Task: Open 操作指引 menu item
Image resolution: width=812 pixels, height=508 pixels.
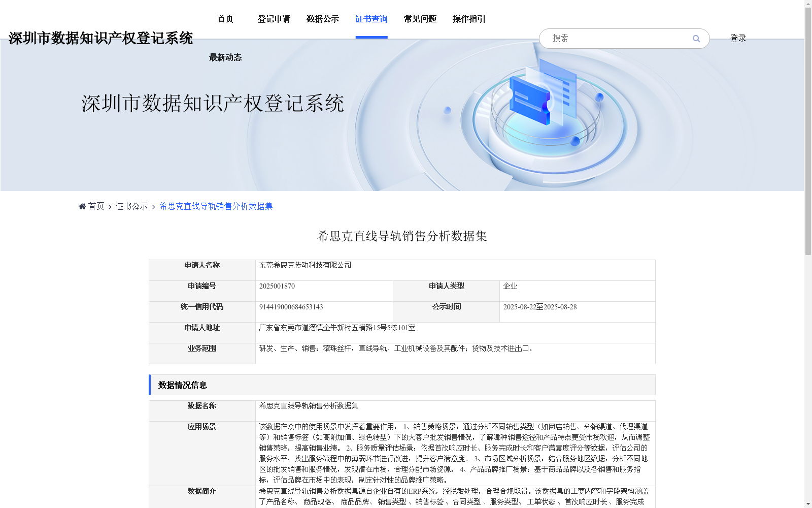Action: point(469,19)
